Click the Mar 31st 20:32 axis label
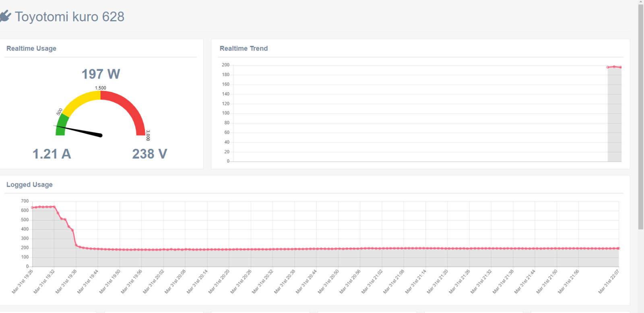Screen dimensions: 644x313 pyautogui.click(x=263, y=282)
